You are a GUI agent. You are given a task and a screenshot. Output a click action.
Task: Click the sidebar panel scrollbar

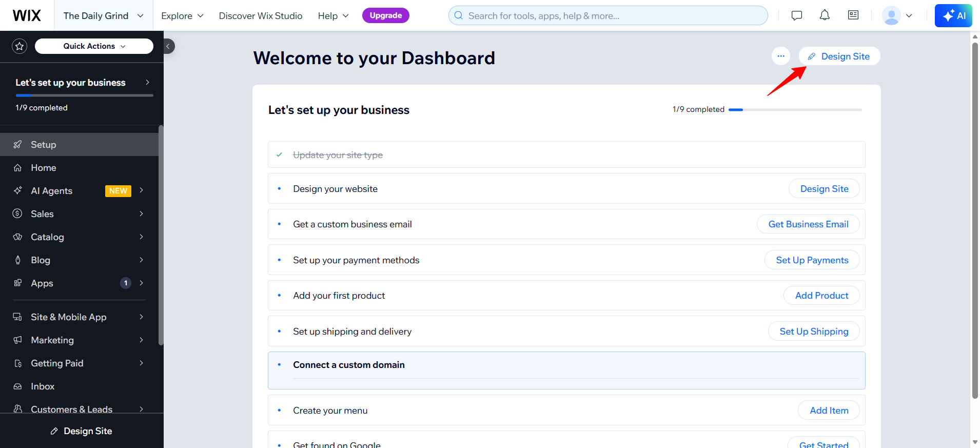tap(161, 235)
